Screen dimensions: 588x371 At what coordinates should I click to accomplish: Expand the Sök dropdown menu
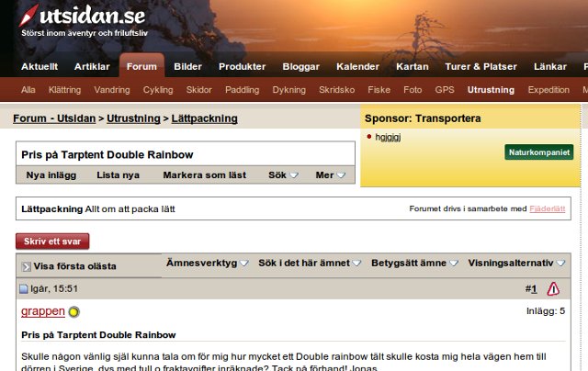(x=283, y=174)
